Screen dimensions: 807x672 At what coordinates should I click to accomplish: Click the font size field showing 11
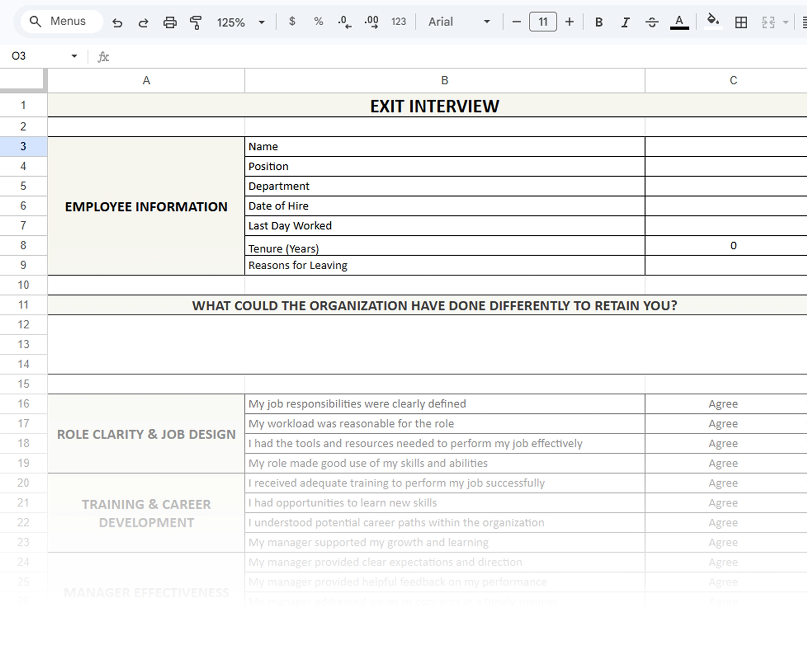pos(543,21)
